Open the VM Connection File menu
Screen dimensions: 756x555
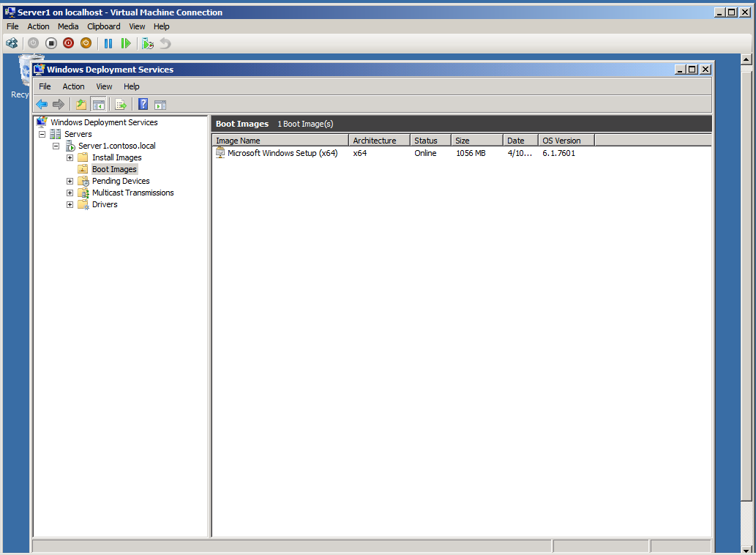click(x=12, y=26)
